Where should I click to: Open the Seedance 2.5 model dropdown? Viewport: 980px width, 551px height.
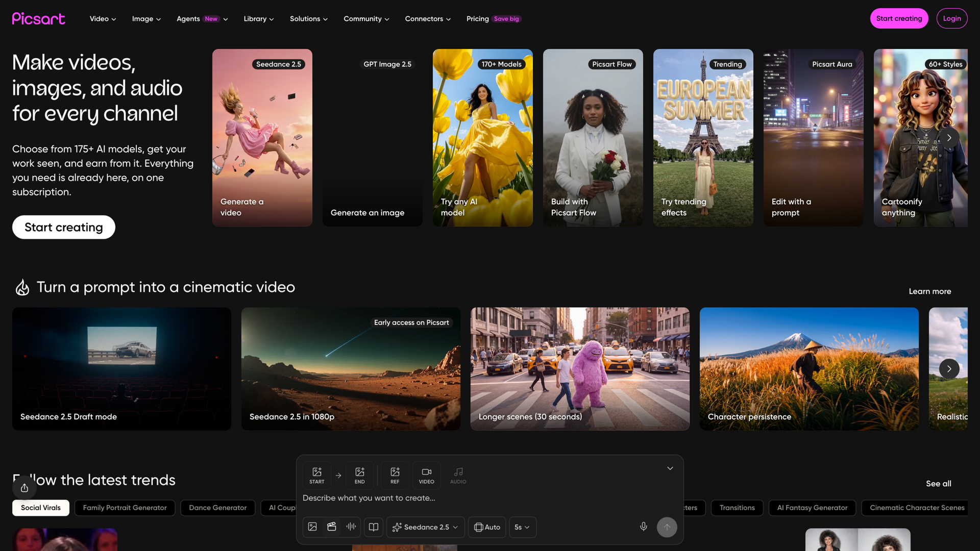click(426, 527)
